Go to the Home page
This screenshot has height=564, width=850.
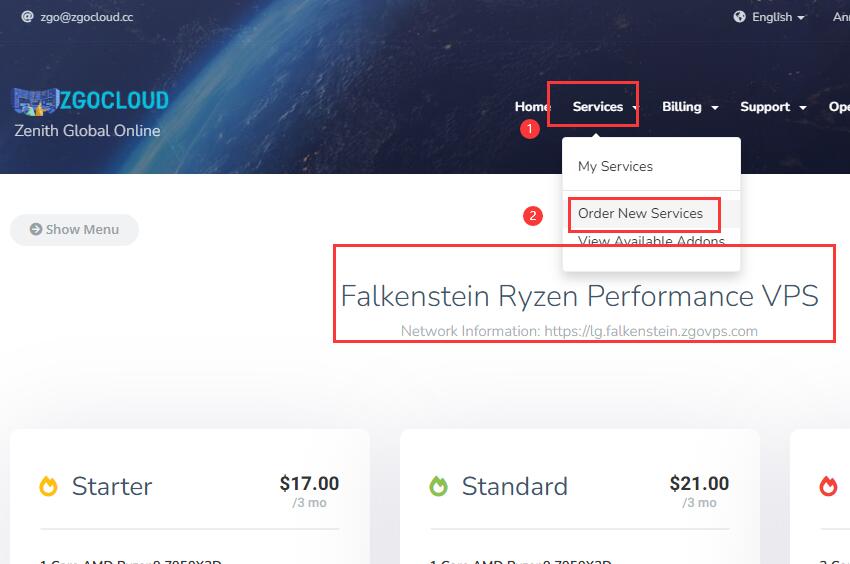pos(531,107)
